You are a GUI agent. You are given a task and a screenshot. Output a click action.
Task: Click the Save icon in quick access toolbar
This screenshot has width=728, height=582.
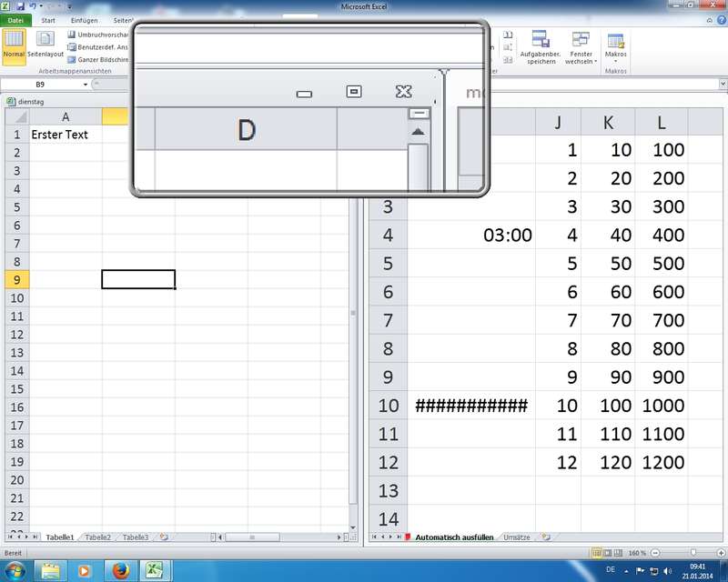[20, 6]
